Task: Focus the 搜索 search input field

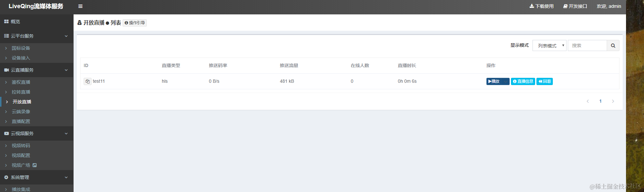Action: [587, 45]
